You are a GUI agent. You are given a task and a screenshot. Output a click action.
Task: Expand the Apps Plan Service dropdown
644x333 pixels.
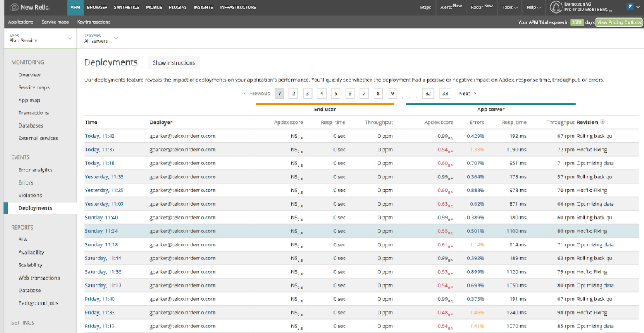click(39, 38)
